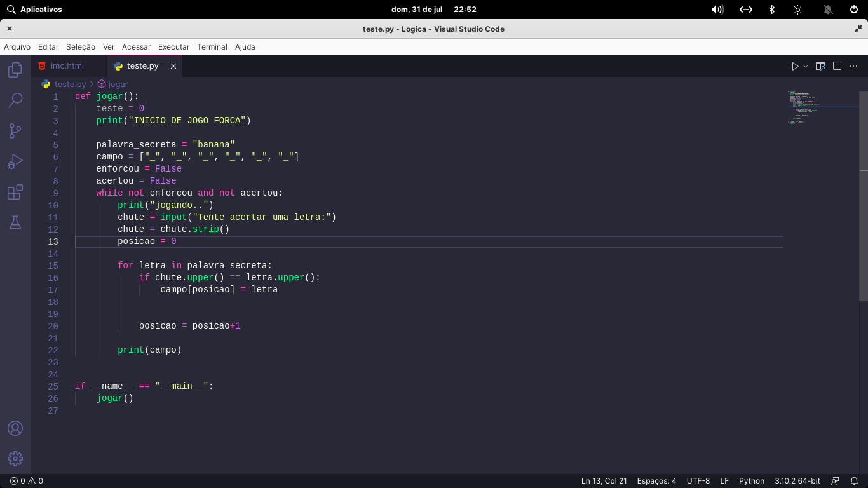Viewport: 868px width, 488px height.
Task: Open the Acessar menu
Action: point(136,47)
